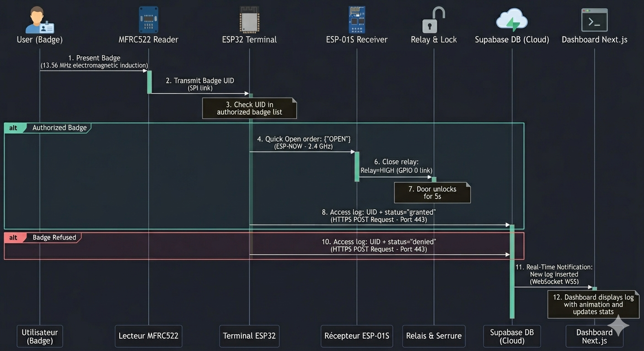Click the Dashboard Next.js terminal icon
This screenshot has width=644, height=351.
click(x=594, y=20)
